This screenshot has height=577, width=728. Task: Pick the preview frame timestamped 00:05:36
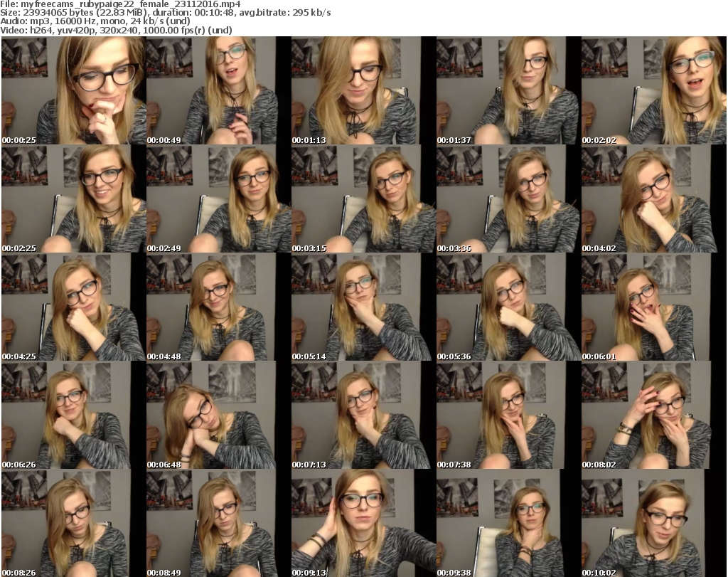point(508,307)
